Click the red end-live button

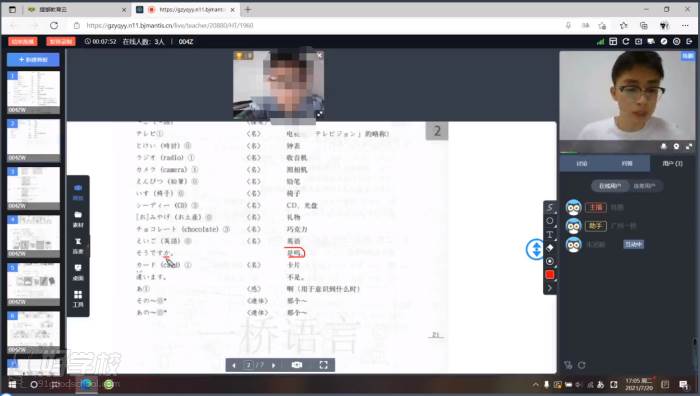(x=23, y=42)
